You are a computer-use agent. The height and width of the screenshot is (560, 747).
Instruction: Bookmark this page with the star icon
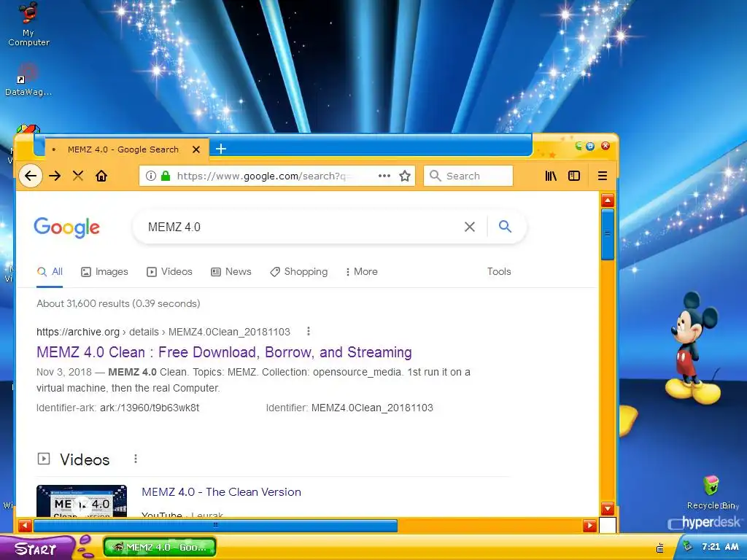click(405, 176)
